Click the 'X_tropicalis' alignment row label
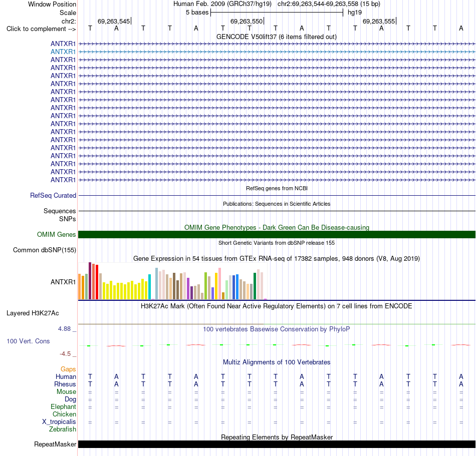The height and width of the screenshot is (456, 476). coord(59,422)
